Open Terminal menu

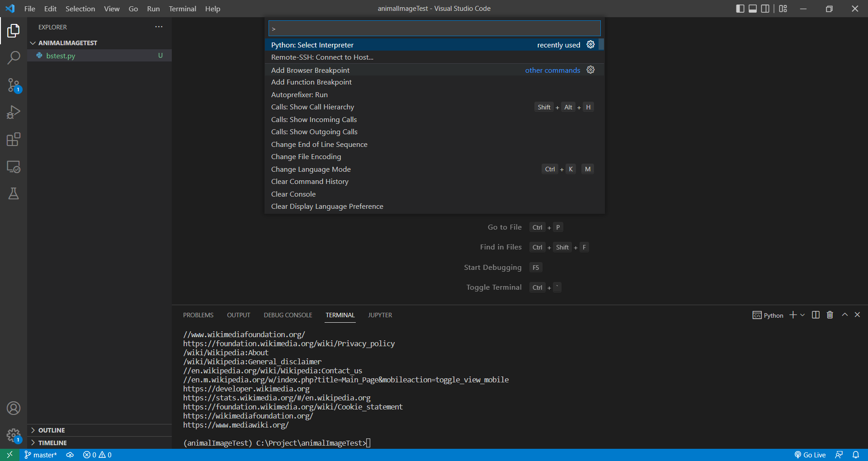click(x=183, y=9)
